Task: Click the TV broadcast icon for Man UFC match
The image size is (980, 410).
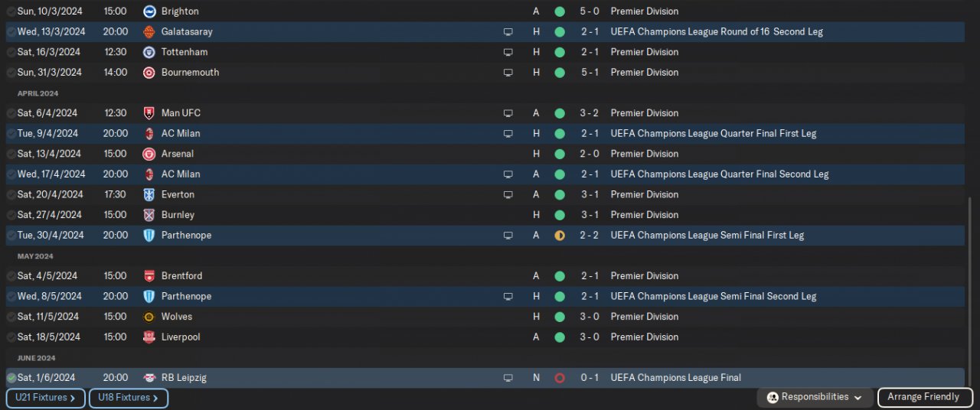Action: (508, 113)
